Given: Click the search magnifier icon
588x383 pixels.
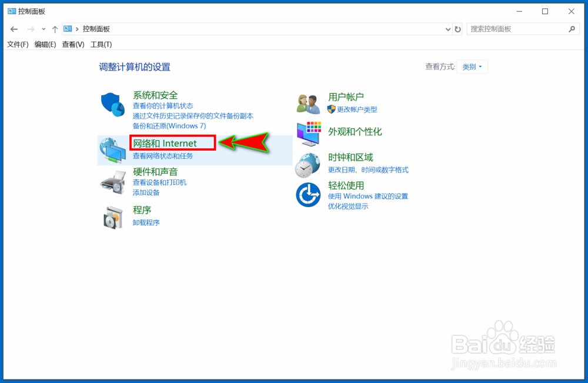Looking at the screenshot, I should (572, 29).
